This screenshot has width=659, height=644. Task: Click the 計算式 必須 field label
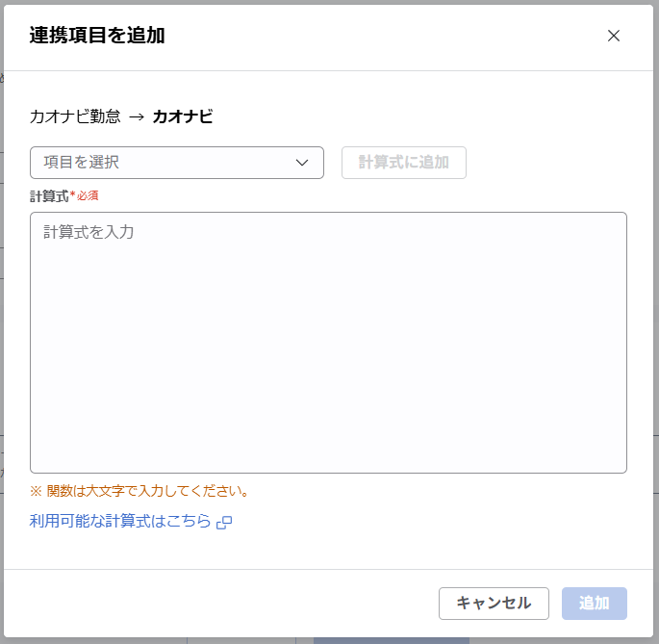pyautogui.click(x=63, y=196)
